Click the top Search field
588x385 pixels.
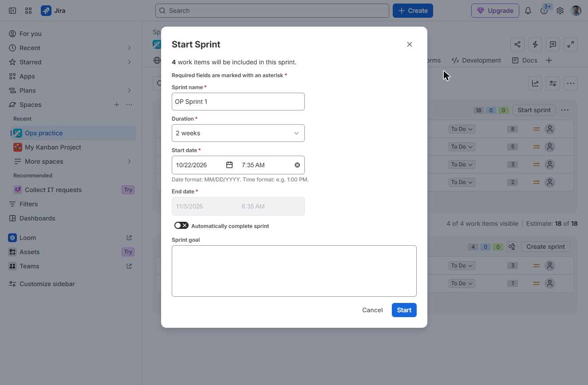click(x=272, y=11)
